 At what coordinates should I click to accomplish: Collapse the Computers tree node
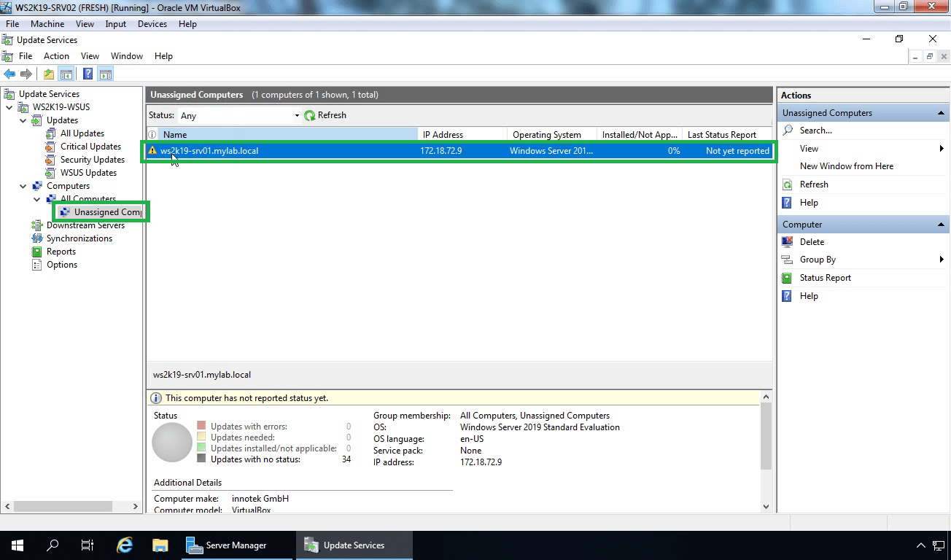point(23,186)
